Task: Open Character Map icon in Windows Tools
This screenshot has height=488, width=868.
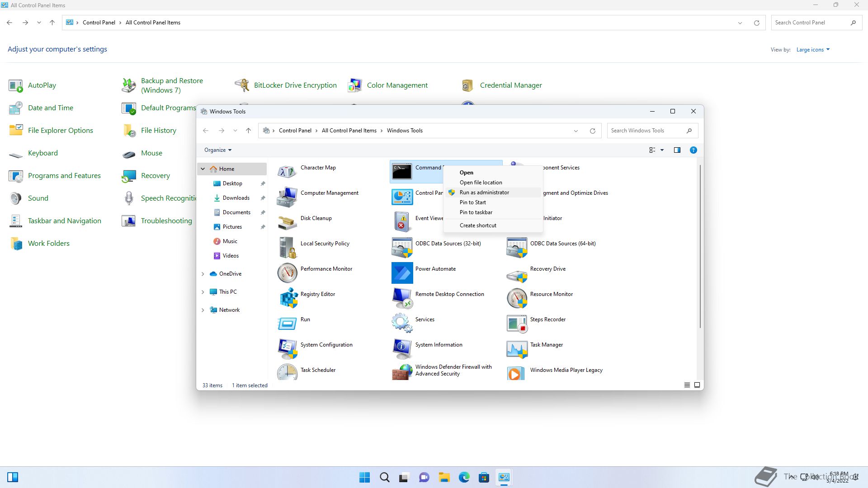Action: coord(287,171)
